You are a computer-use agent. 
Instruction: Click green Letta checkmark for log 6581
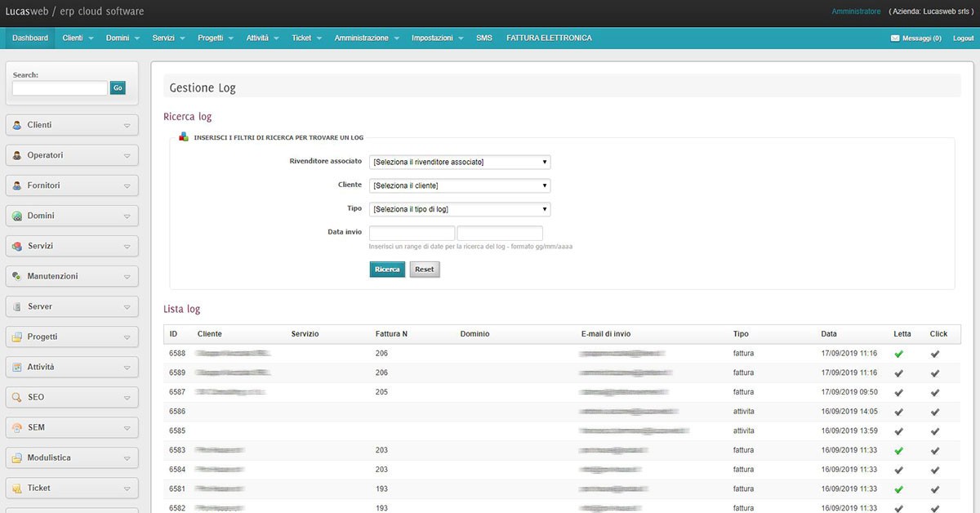click(899, 489)
